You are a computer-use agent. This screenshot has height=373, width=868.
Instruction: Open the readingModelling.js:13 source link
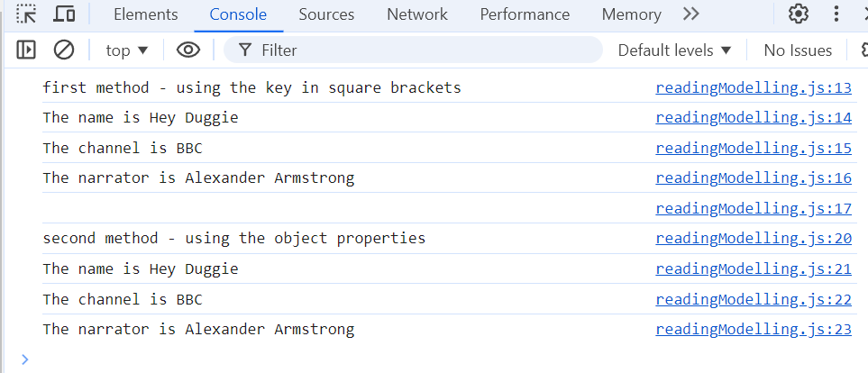point(754,88)
